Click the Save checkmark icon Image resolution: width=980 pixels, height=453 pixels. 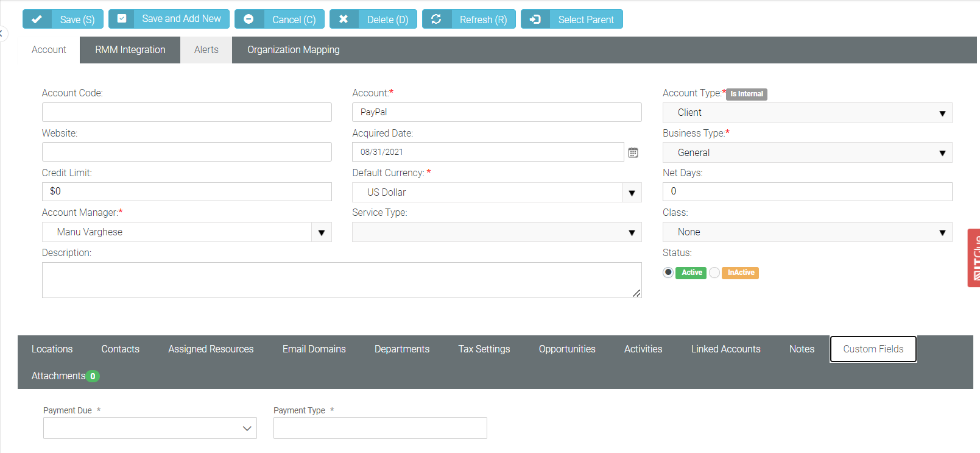[x=37, y=20]
